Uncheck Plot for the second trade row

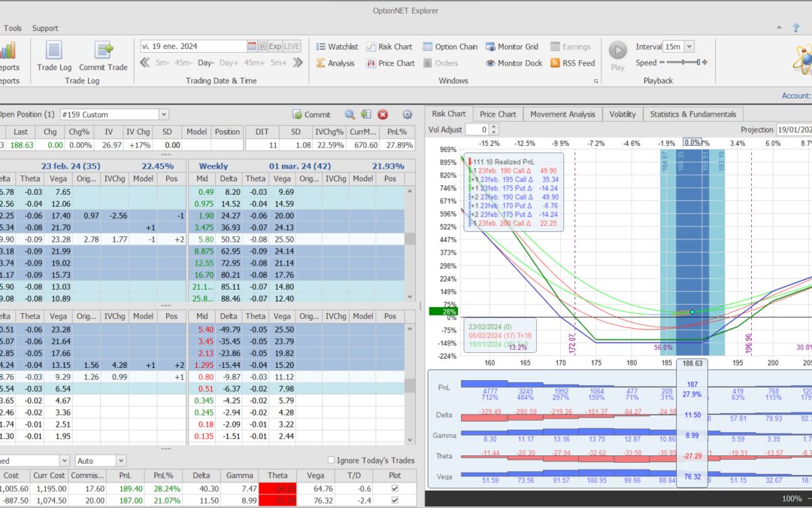[x=395, y=500]
